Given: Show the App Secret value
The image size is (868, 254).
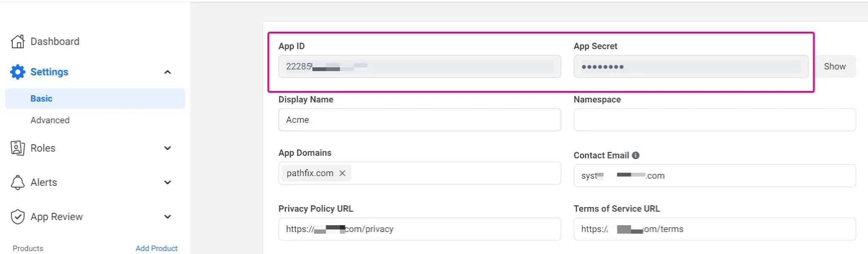Looking at the screenshot, I should pos(835,66).
